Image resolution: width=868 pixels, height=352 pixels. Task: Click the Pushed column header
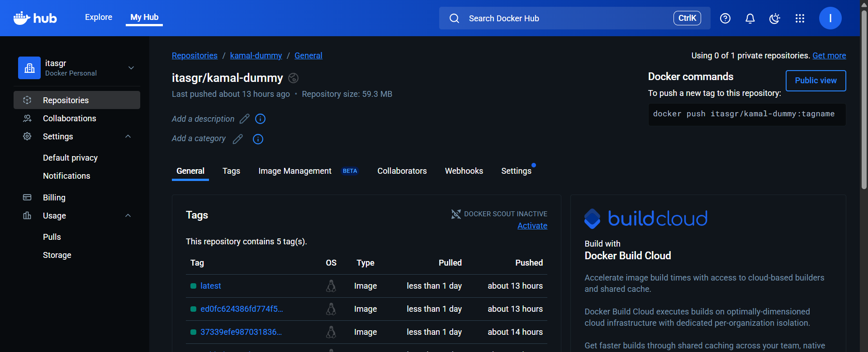click(x=529, y=263)
